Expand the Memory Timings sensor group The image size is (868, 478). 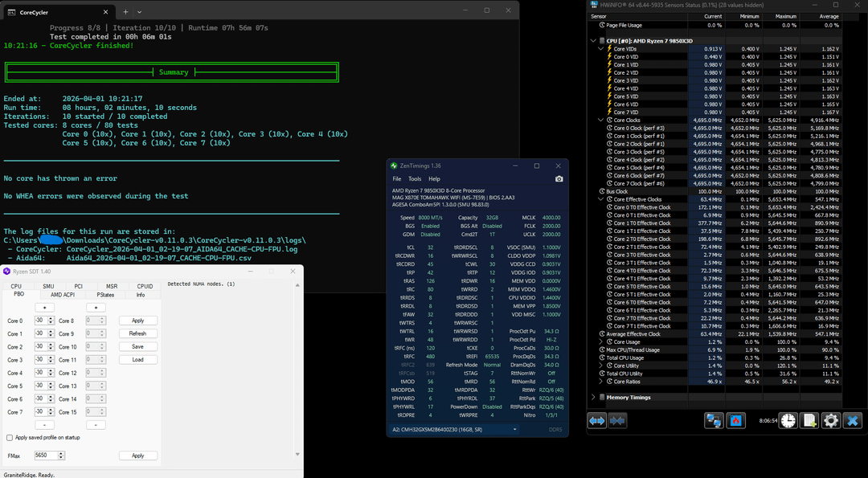593,397
